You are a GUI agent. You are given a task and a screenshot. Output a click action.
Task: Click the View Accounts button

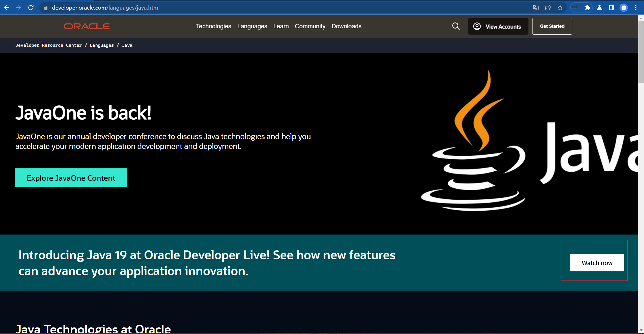(498, 26)
